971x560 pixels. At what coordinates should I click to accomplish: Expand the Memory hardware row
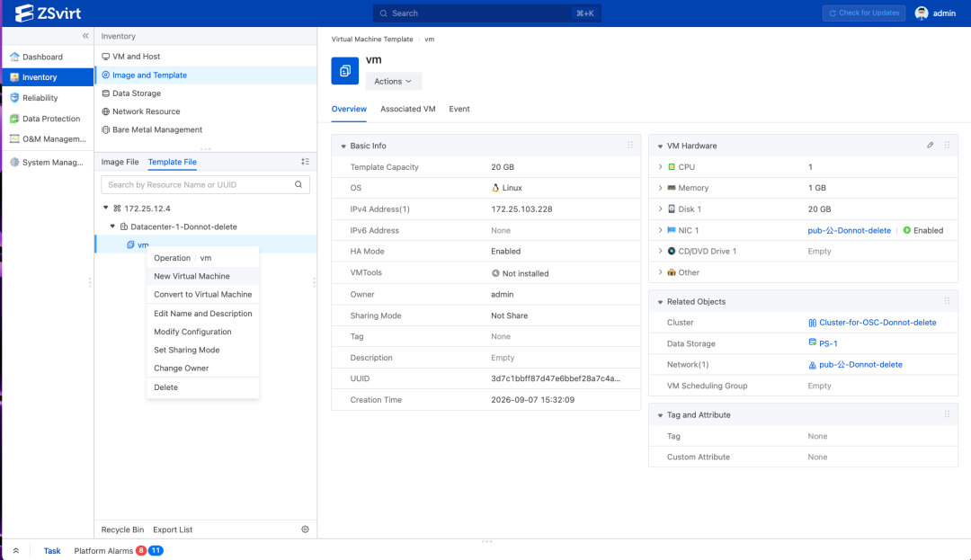(x=660, y=188)
